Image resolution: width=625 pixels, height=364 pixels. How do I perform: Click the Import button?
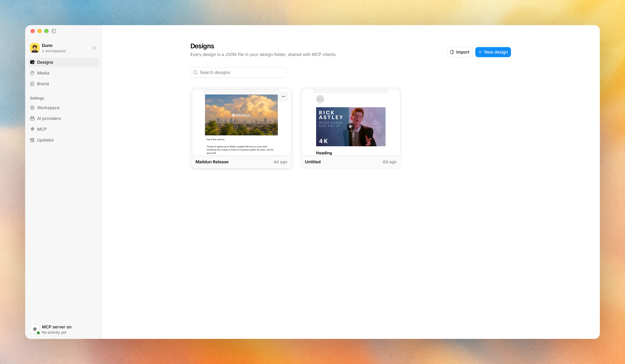[460, 52]
